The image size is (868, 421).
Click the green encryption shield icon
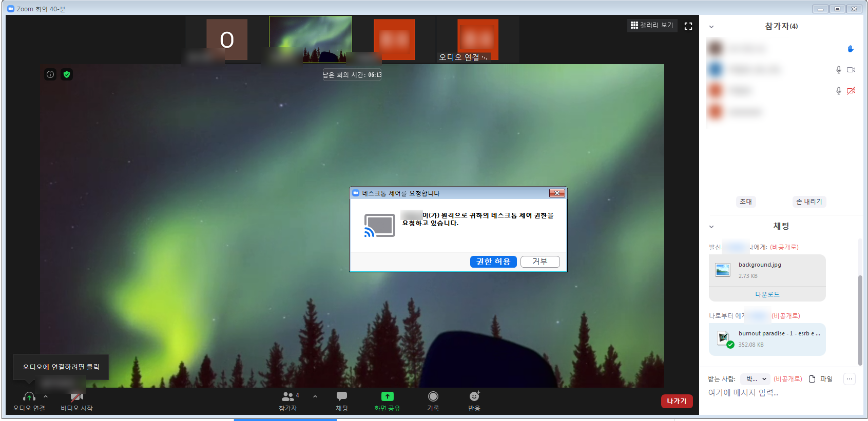67,74
